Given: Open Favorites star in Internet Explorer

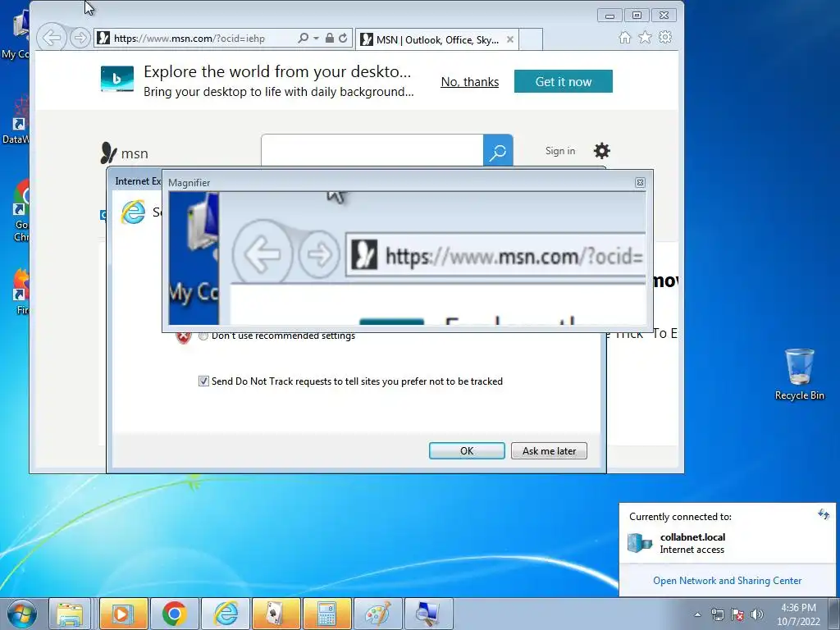Looking at the screenshot, I should tap(645, 38).
